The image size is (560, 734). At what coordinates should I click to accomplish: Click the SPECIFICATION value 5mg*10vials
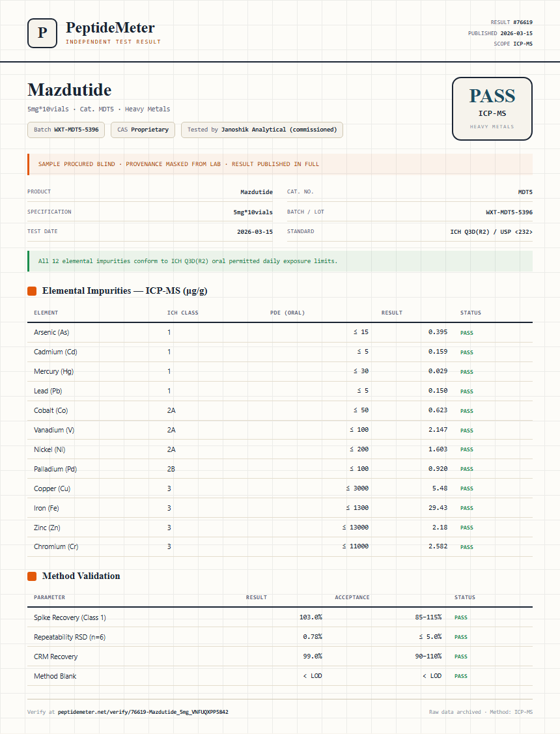coord(253,212)
